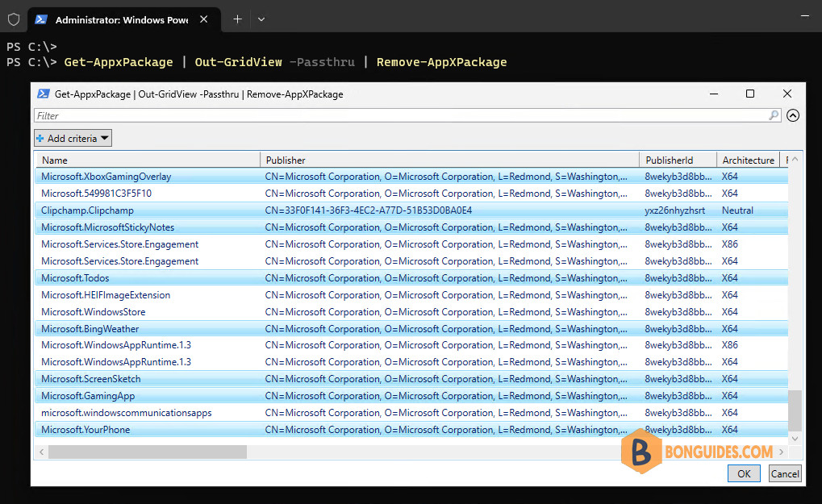This screenshot has height=504, width=822.
Task: Select the Microsoft.Todos row
Action: coord(411,278)
